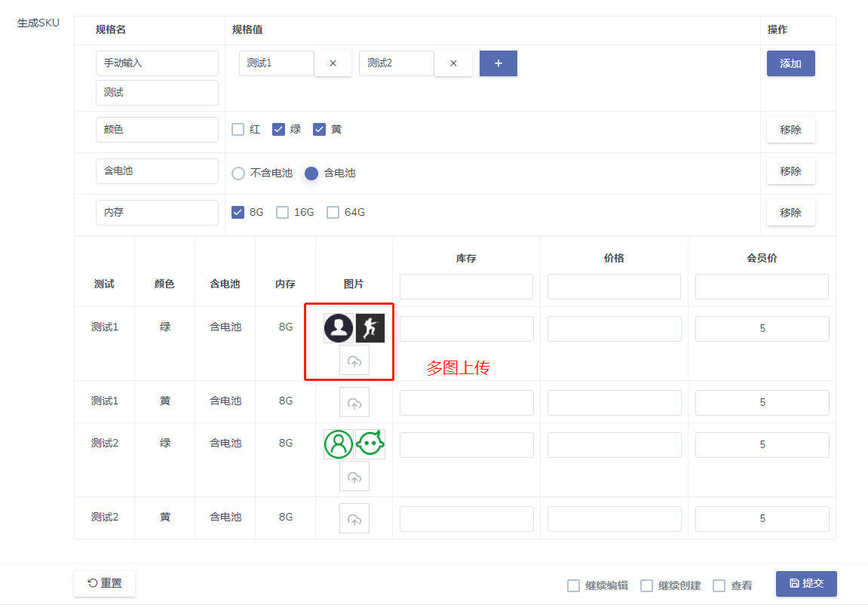Image resolution: width=868 pixels, height=605 pixels.
Task: Enable the 16G memory checkbox
Action: (x=283, y=212)
